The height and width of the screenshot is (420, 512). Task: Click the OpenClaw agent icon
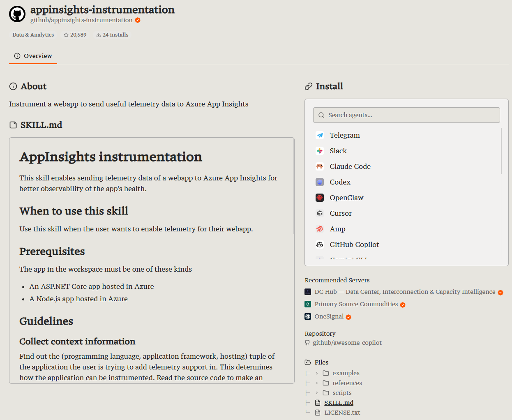320,198
